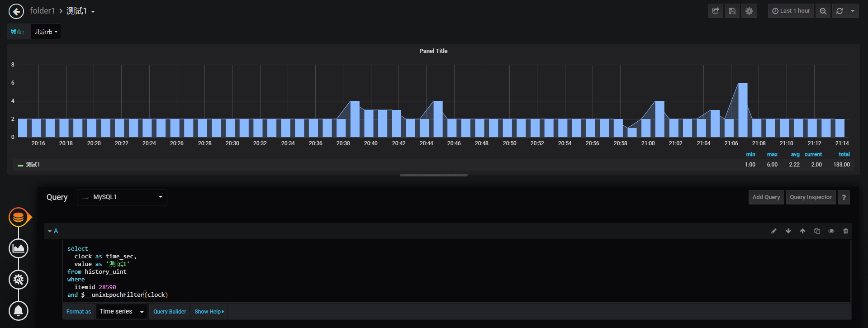Image resolution: width=868 pixels, height=328 pixels.
Task: Sort legend by avg column
Action: point(795,154)
